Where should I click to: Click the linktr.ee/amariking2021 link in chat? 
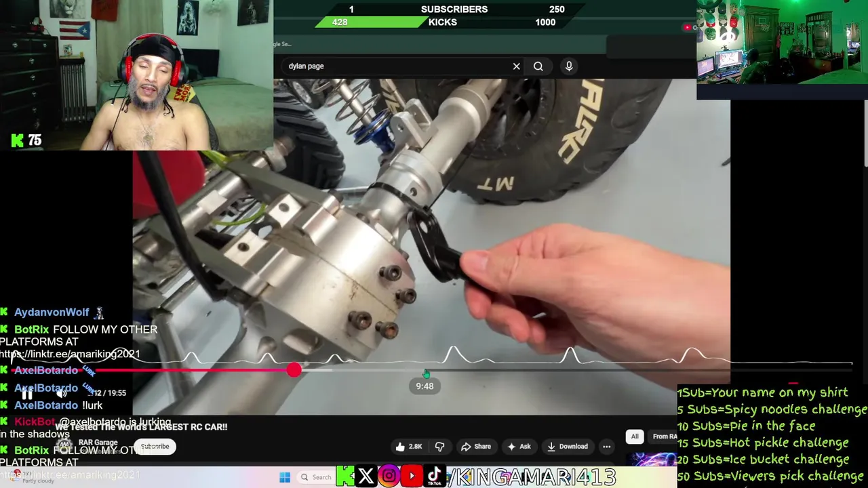[x=70, y=354]
